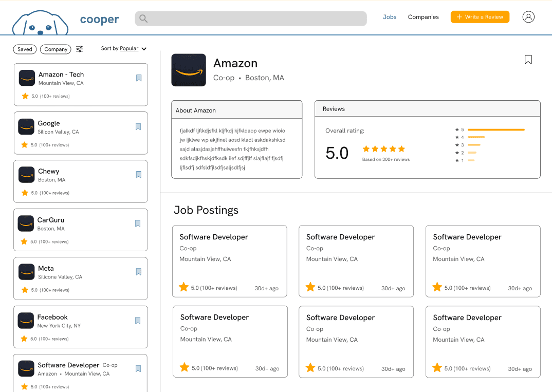Click the star icon on Meta card
This screenshot has width=552, height=392.
[25, 290]
